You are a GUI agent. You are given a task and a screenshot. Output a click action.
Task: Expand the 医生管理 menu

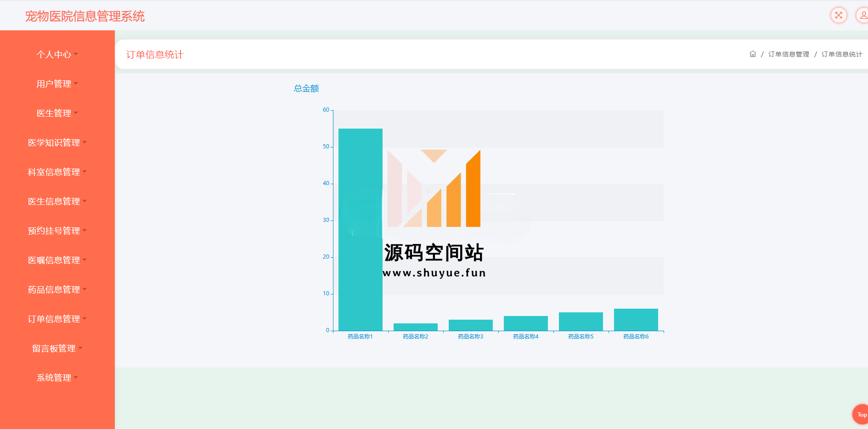(57, 113)
